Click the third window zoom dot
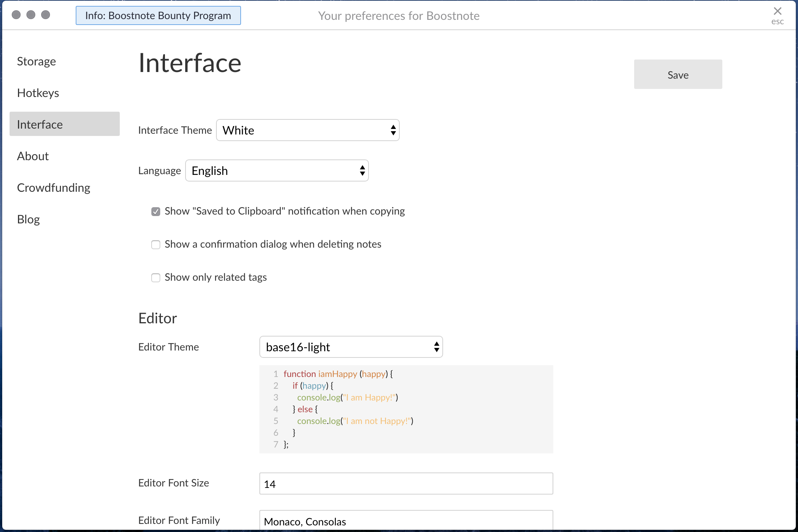Image resolution: width=798 pixels, height=532 pixels. (46, 15)
